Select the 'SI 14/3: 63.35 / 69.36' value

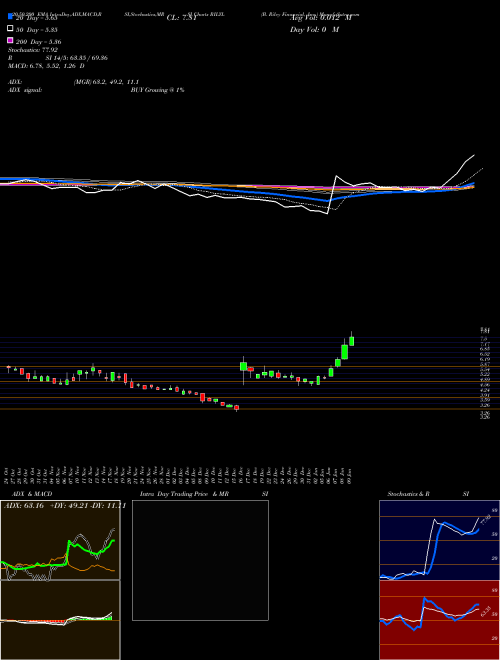tap(79, 58)
